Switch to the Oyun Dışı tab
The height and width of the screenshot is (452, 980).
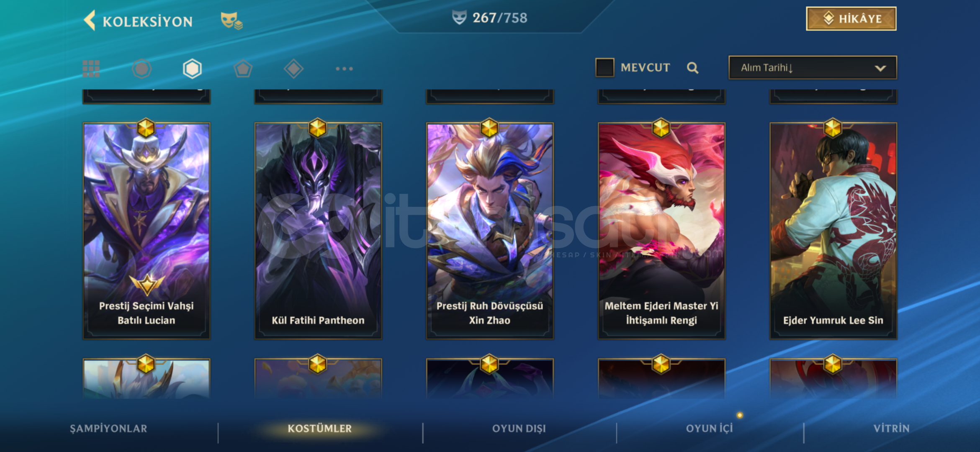click(519, 429)
